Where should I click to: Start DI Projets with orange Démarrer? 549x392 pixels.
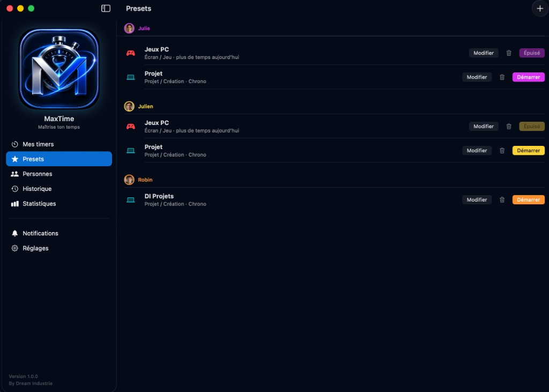point(528,199)
